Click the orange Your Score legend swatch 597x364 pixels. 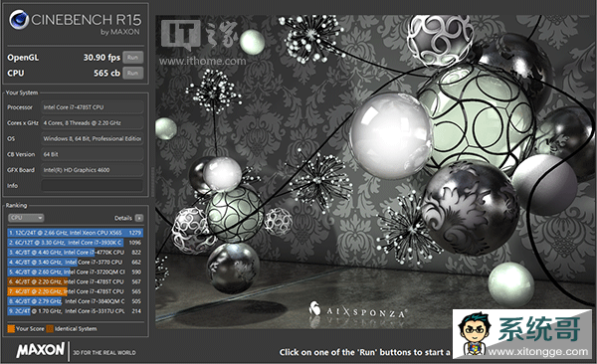tap(11, 328)
